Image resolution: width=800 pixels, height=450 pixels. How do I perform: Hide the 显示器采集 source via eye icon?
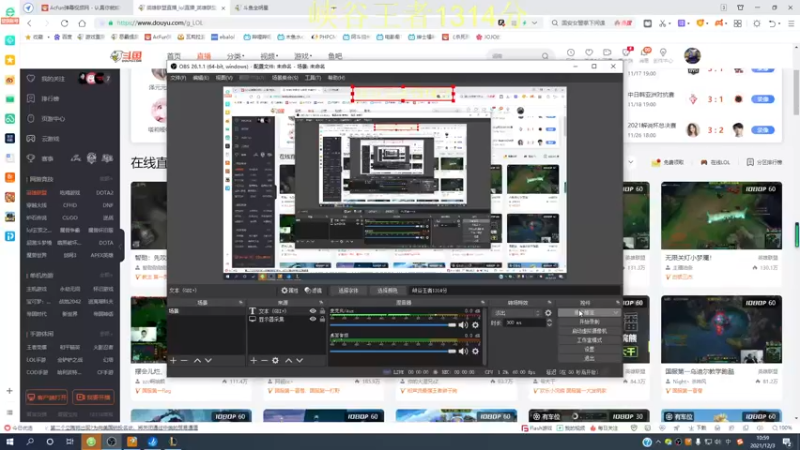point(313,319)
